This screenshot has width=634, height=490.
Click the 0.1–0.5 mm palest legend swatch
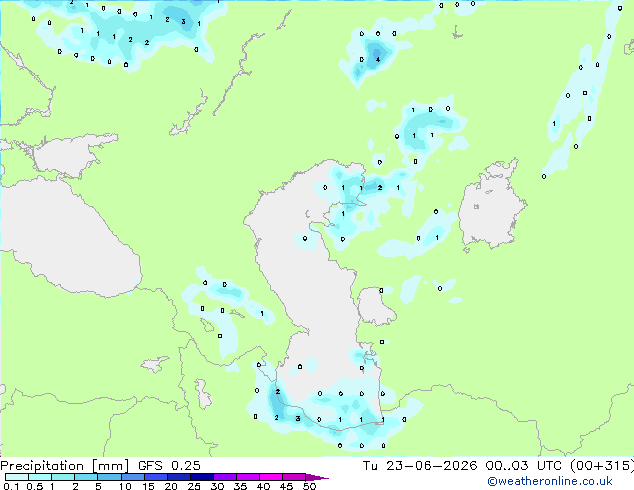coord(17,477)
